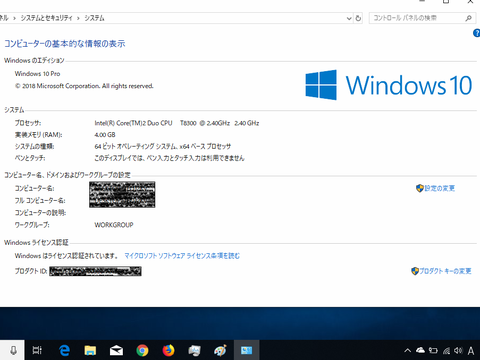Refresh the control panel address bar
The width and height of the screenshot is (480, 360).
pyautogui.click(x=358, y=18)
